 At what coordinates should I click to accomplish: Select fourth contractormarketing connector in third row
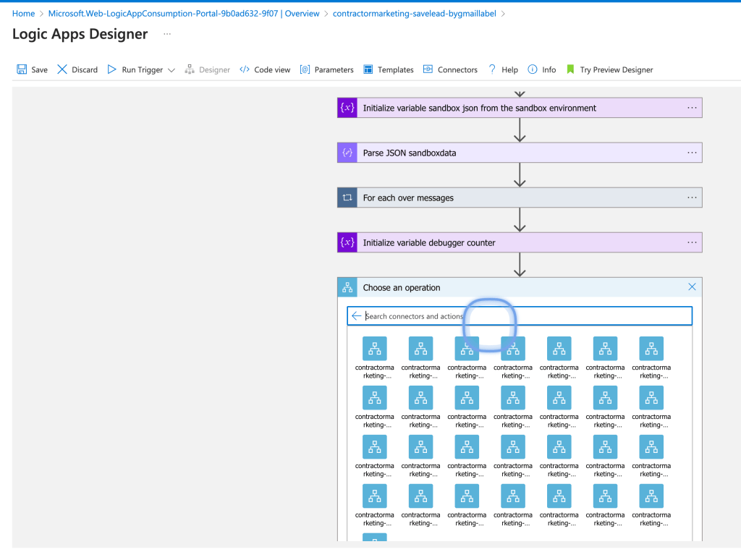[513, 456]
